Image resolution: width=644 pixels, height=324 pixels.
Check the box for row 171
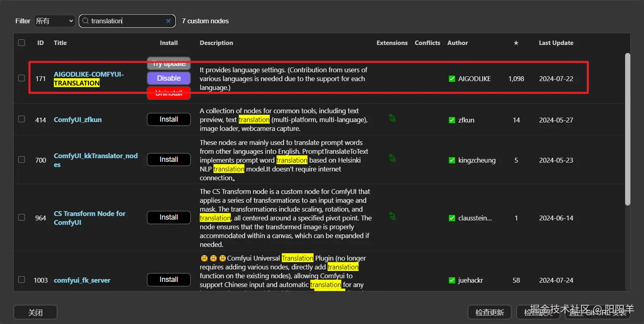tap(22, 78)
